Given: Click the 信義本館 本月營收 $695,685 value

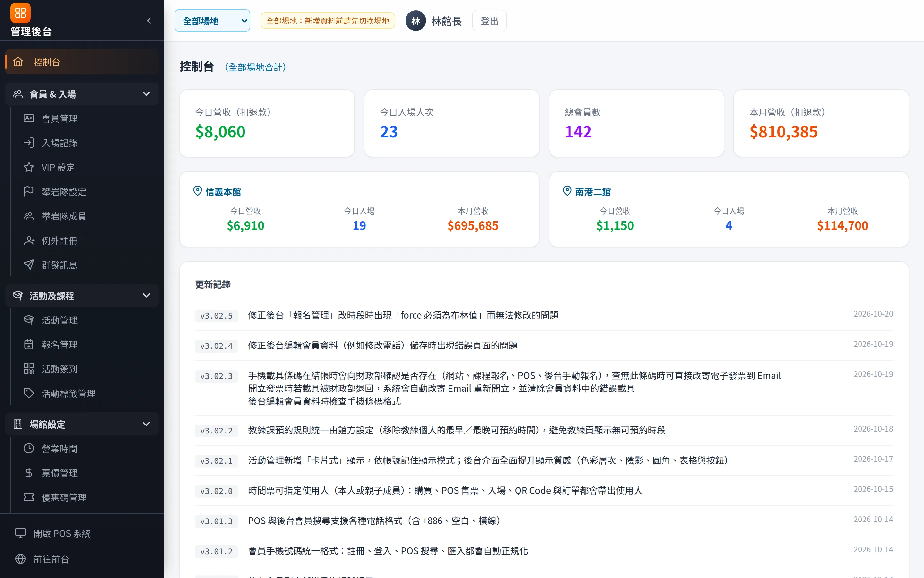Looking at the screenshot, I should 473,225.
